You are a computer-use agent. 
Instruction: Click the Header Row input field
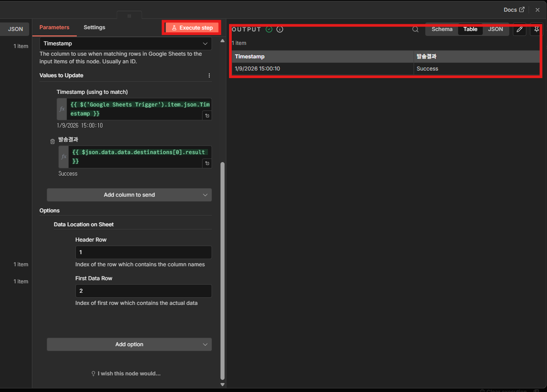pos(143,252)
